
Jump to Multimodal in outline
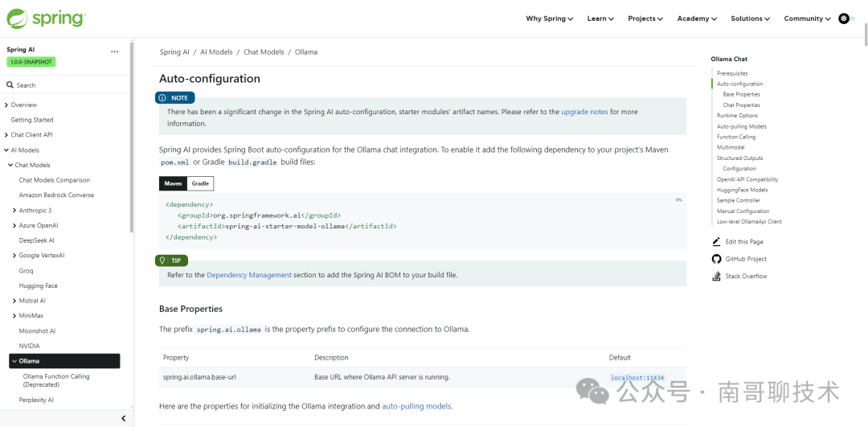(731, 147)
